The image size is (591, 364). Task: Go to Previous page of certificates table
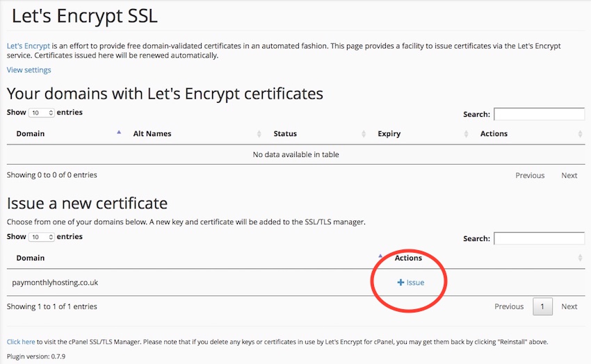tap(530, 176)
